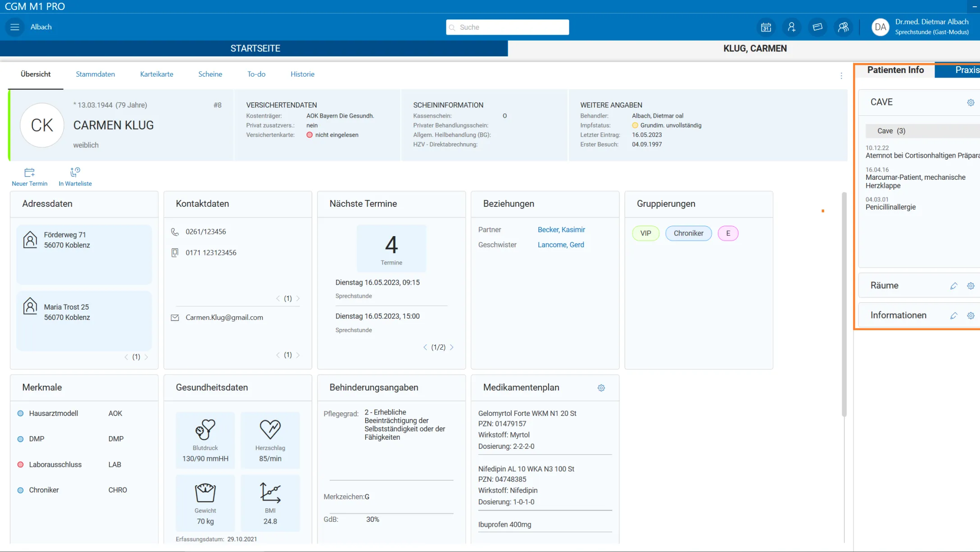Click the add patient icon in header
Screen dimensions: 980x552
(792, 27)
